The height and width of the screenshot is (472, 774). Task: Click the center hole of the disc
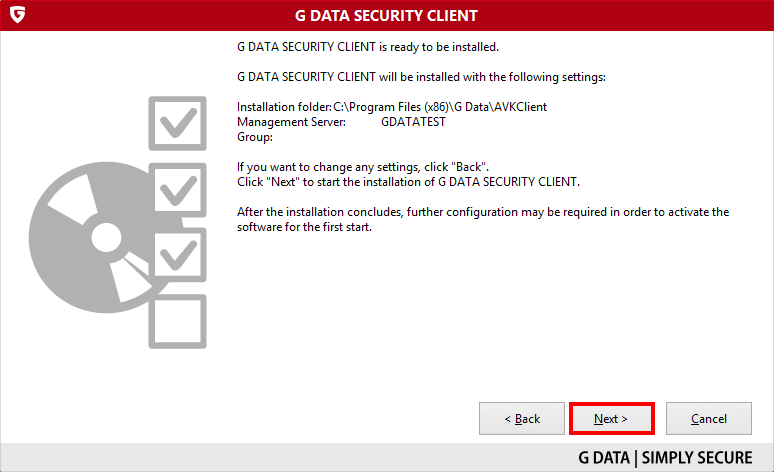tap(106, 237)
